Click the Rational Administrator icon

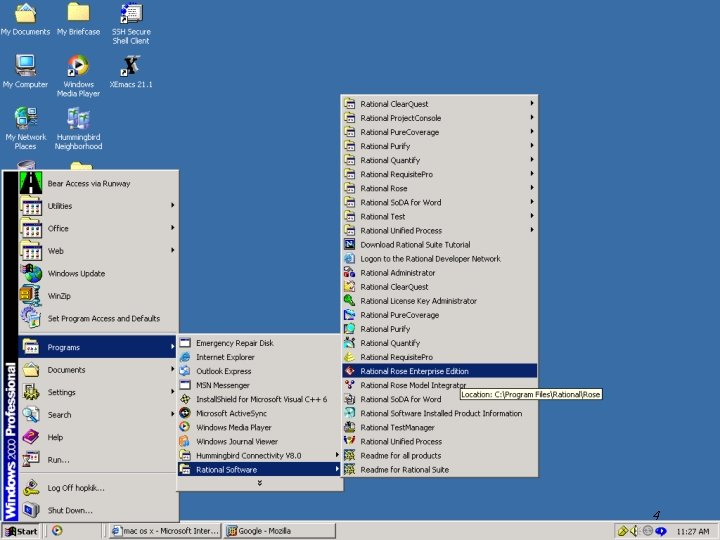pos(349,273)
